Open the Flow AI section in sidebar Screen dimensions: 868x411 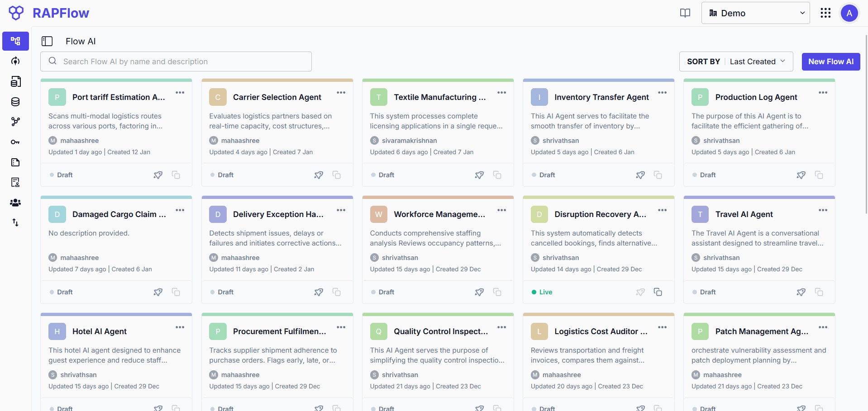[15, 41]
